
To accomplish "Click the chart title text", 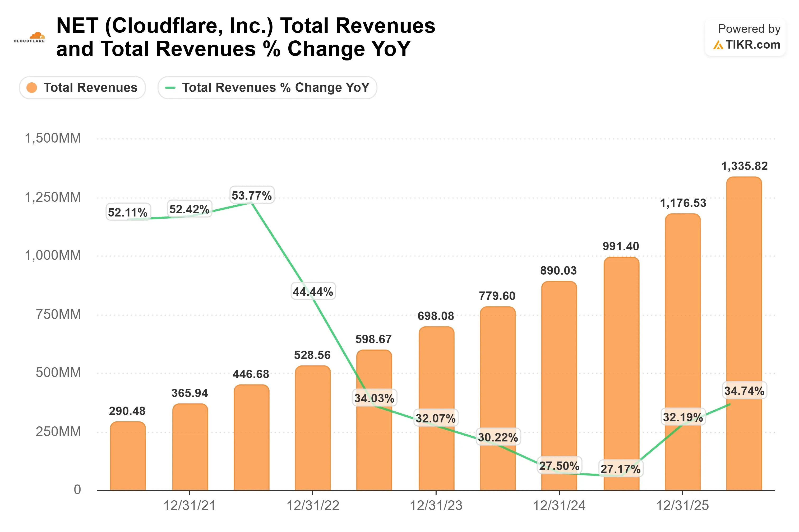I will click(246, 37).
